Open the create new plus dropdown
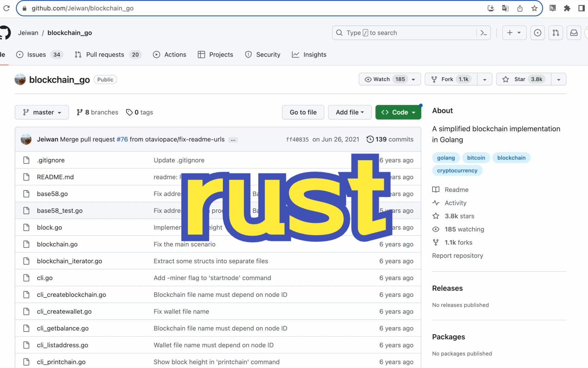 514,33
